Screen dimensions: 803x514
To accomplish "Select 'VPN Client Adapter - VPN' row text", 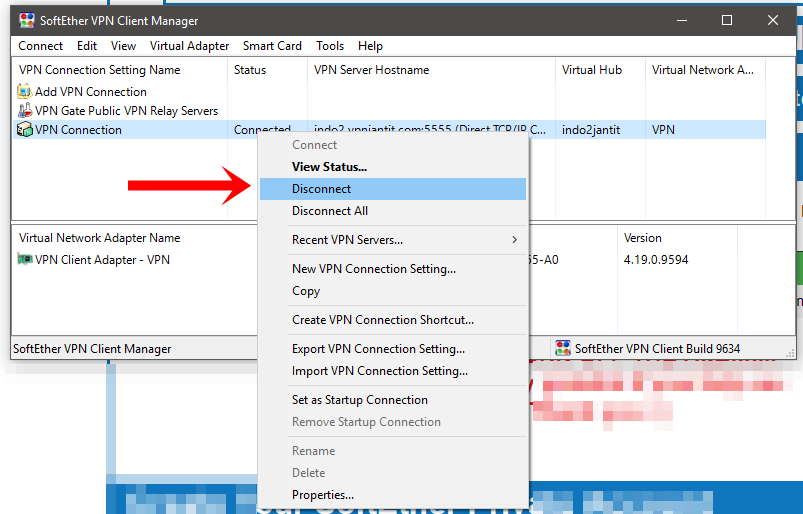I will tap(102, 260).
